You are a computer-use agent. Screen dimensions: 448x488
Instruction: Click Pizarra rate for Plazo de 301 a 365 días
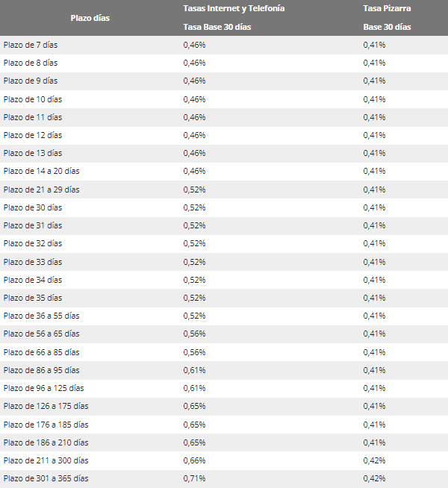click(374, 478)
